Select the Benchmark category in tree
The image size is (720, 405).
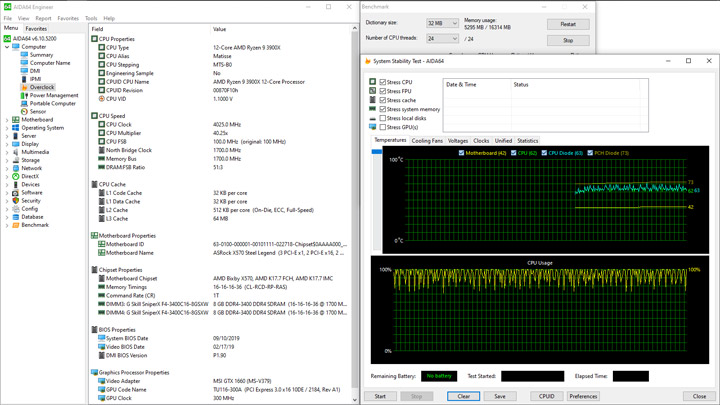pyautogui.click(x=34, y=225)
